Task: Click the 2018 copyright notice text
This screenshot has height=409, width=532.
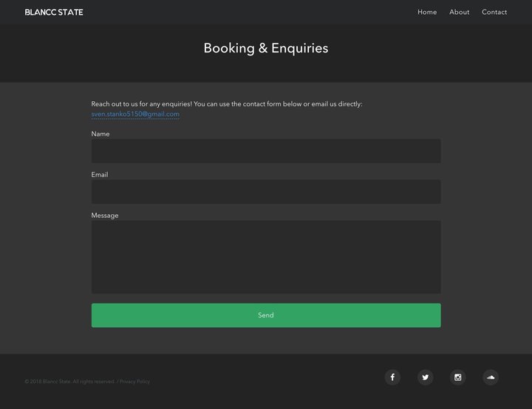Action: point(70,382)
